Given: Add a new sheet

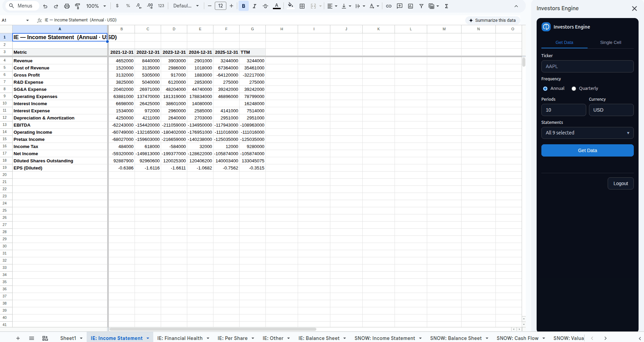Looking at the screenshot, I should (18, 338).
